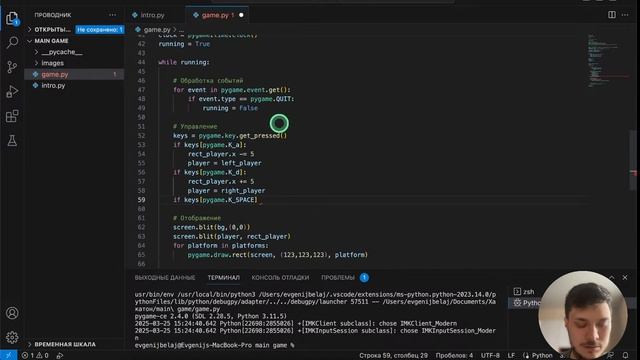Open the Testing flask icon
This screenshot has width=640, height=360.
click(x=12, y=141)
